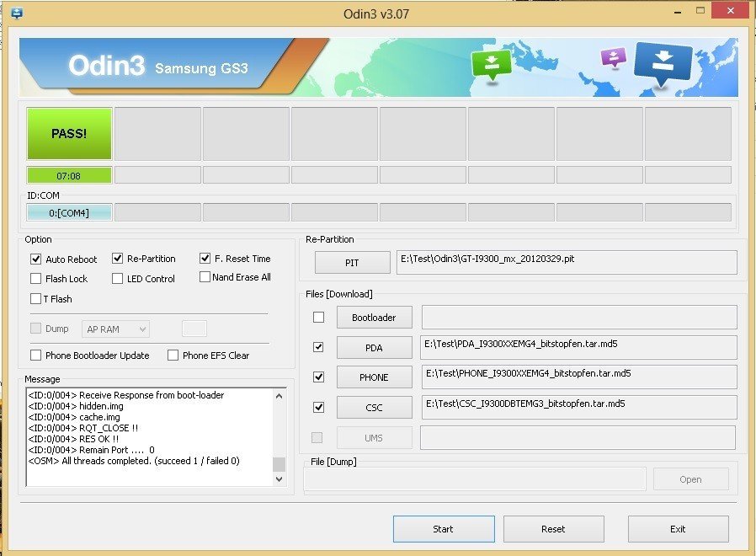Click the green PASS! status box
756x556 pixels.
coord(69,134)
